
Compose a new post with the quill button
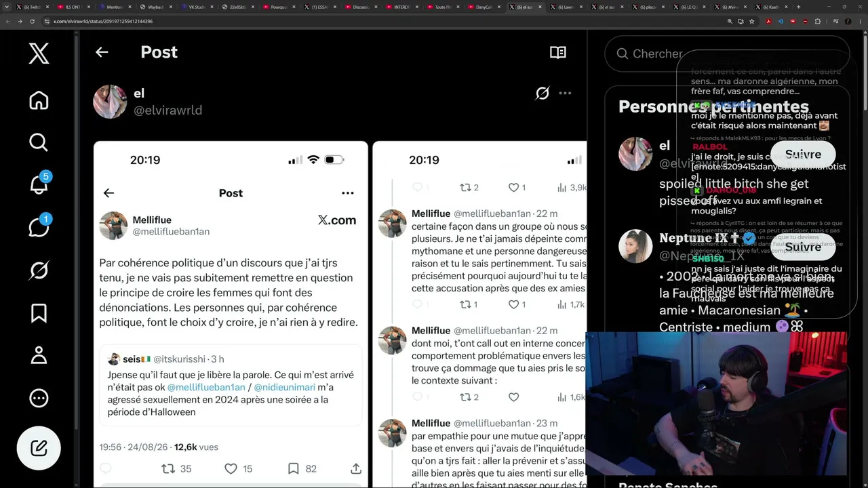39,448
